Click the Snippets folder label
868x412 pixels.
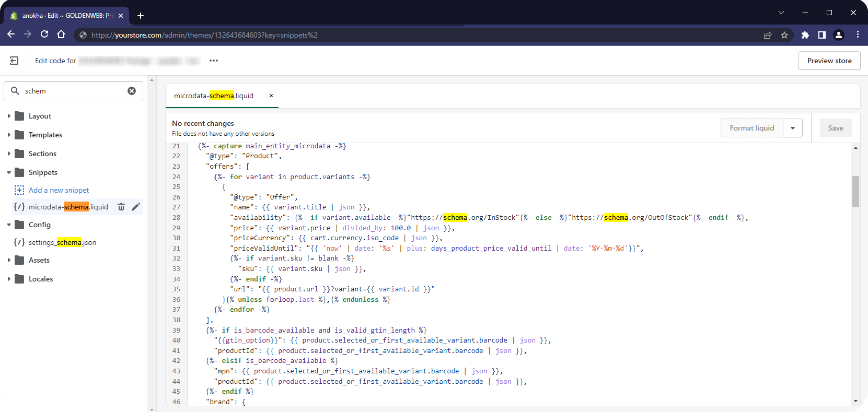[x=43, y=172]
